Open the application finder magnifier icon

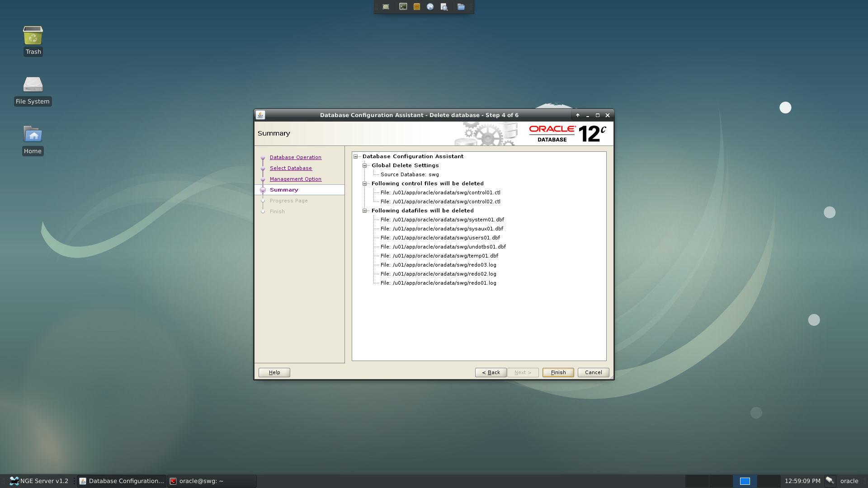(444, 7)
